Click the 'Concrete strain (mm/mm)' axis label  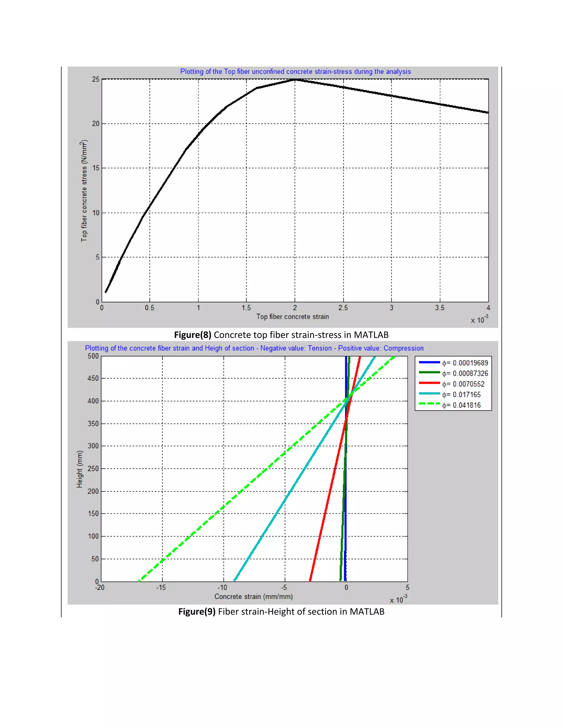[253, 597]
